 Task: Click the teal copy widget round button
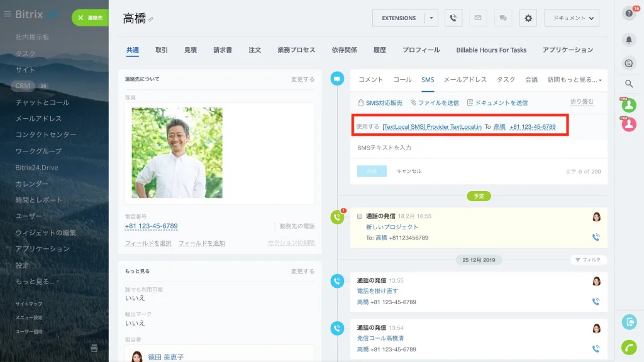point(629,322)
